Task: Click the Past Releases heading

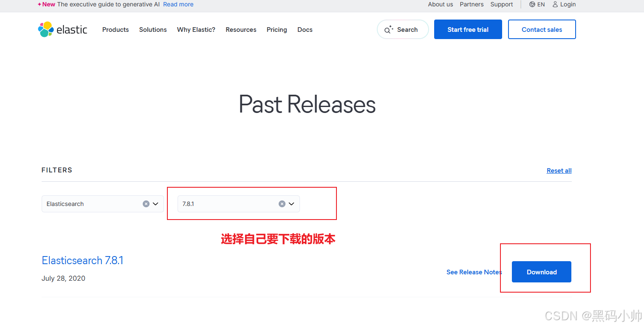Action: click(307, 104)
